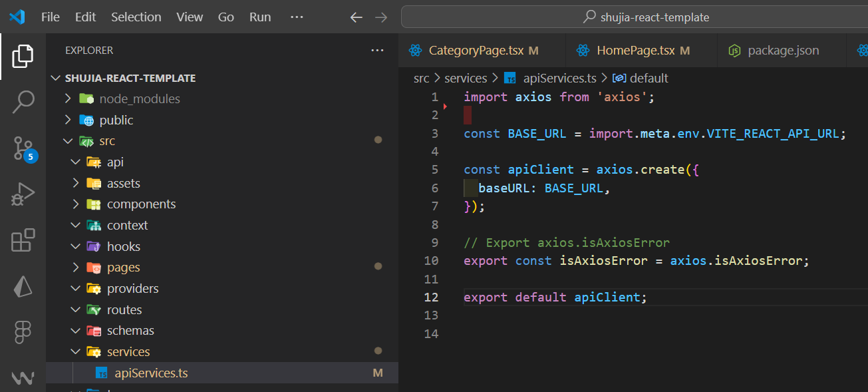Screen dimensions: 868x392
Task: Click the React icon on HomePage.tsx tab
Action: (x=583, y=51)
